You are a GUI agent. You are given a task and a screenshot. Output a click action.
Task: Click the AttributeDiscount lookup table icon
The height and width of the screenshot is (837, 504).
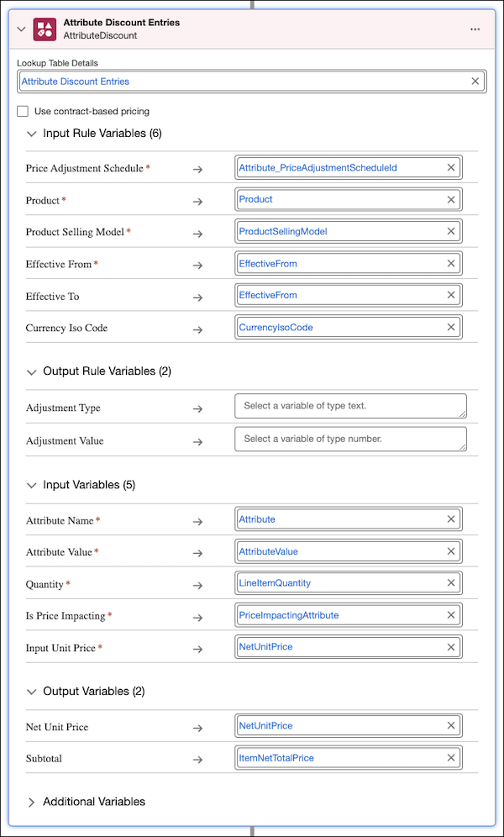pyautogui.click(x=46, y=29)
